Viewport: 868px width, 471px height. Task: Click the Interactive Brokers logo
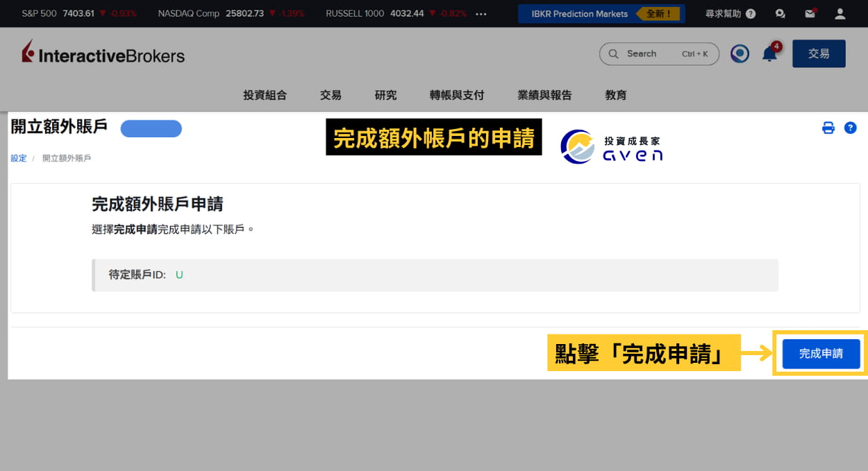pyautogui.click(x=103, y=53)
